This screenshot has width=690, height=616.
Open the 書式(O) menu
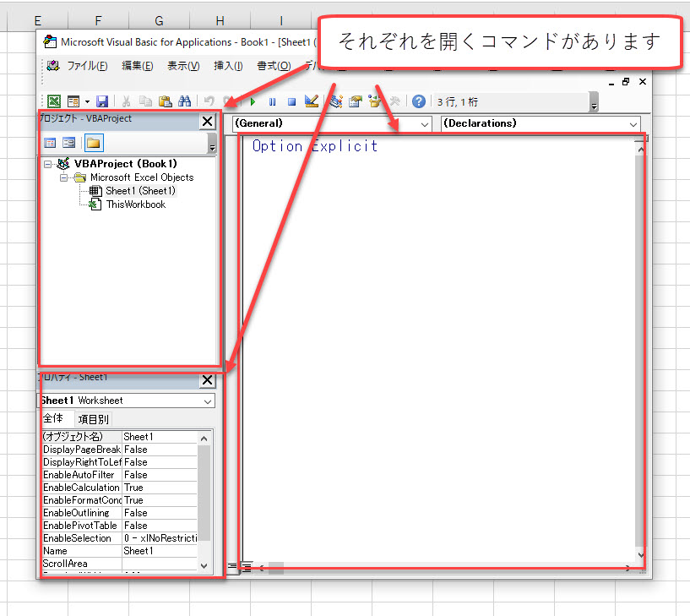coord(274,66)
